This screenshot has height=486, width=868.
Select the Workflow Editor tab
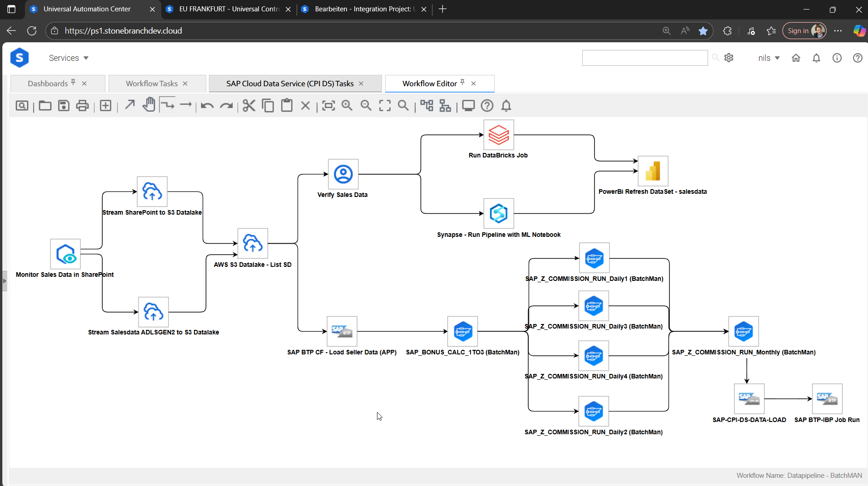[430, 83]
